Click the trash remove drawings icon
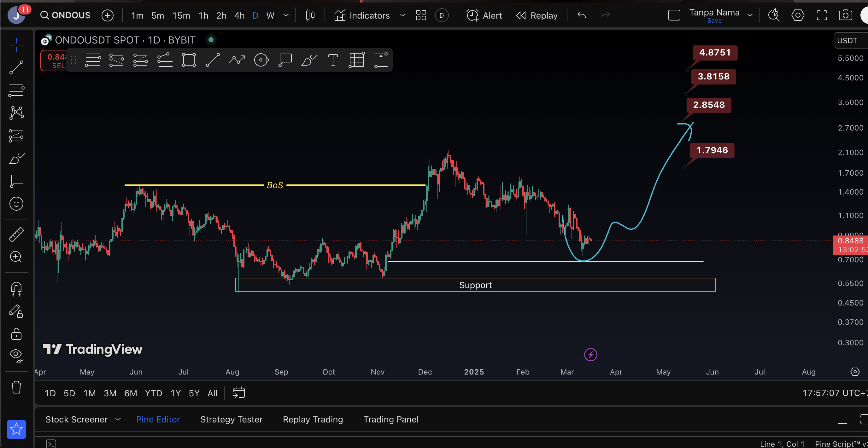 pos(16,387)
